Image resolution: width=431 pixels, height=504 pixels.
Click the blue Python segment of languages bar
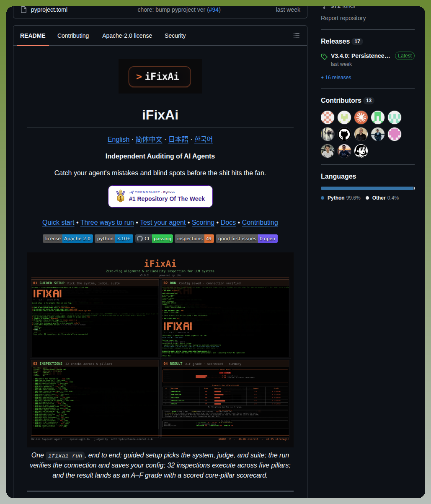tap(367, 188)
